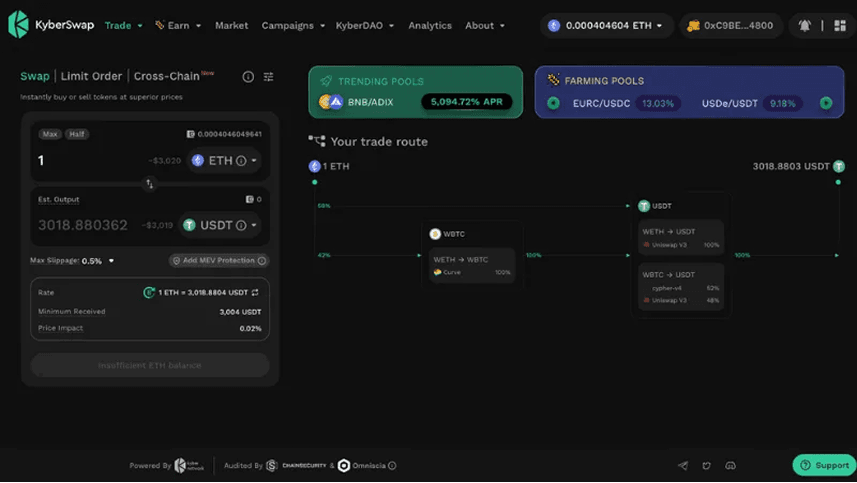Screen dimensions: 857x483
Task: Click the "Price Impact" label
Action: [x=61, y=328]
